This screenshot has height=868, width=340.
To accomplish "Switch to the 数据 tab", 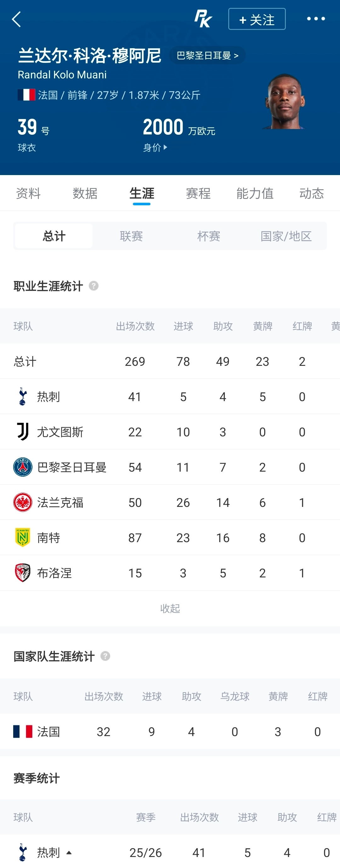I will click(85, 193).
